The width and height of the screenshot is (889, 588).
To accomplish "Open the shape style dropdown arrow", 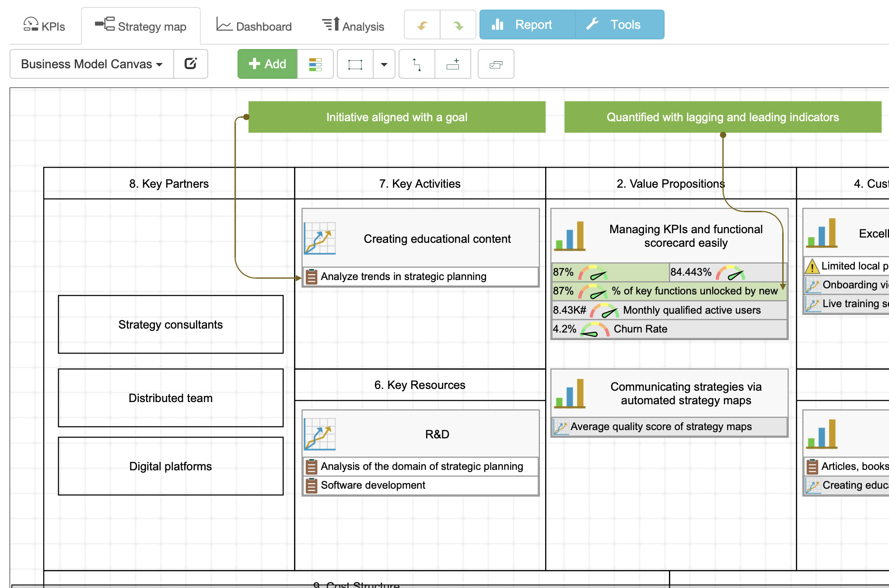I will (384, 64).
